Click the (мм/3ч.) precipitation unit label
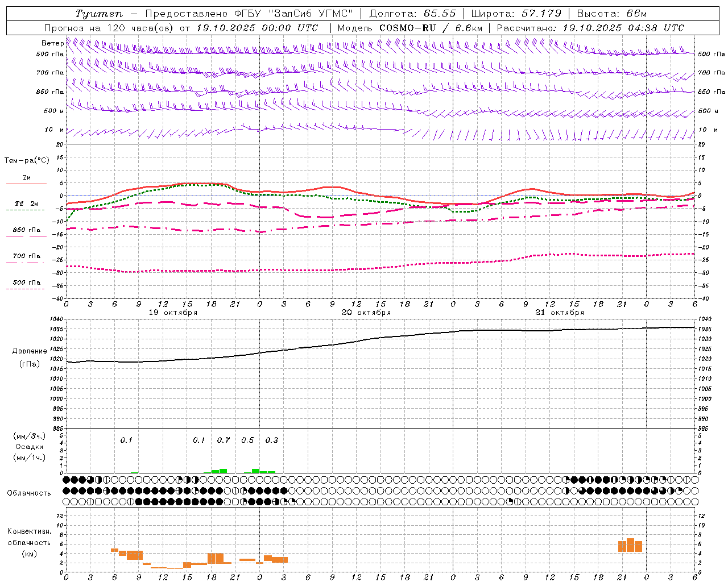728x582 pixels. coord(30,436)
